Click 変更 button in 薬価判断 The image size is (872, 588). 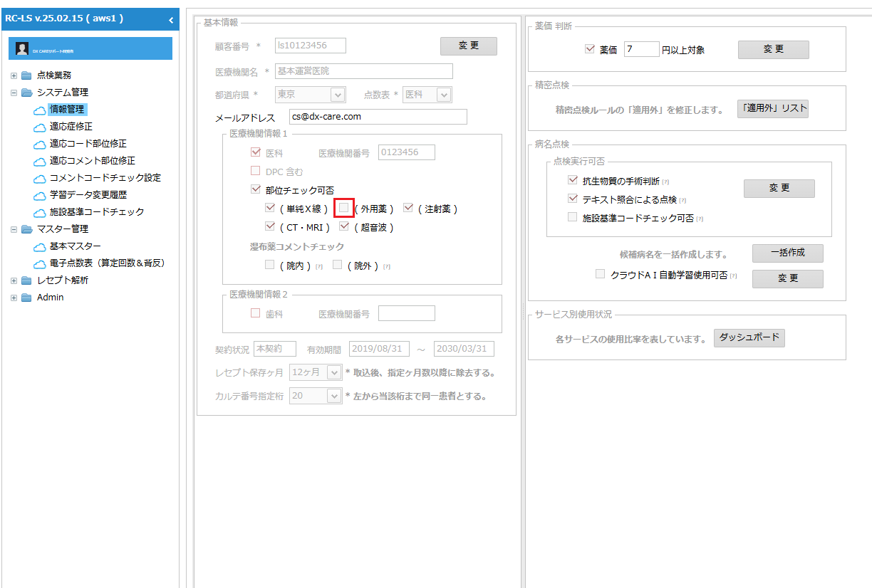pyautogui.click(x=774, y=49)
